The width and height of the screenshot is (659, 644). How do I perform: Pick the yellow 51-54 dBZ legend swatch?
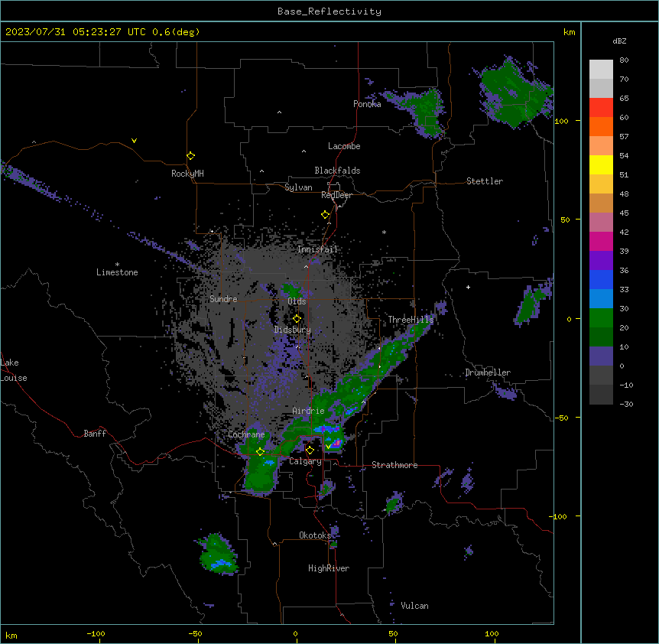pos(601,164)
